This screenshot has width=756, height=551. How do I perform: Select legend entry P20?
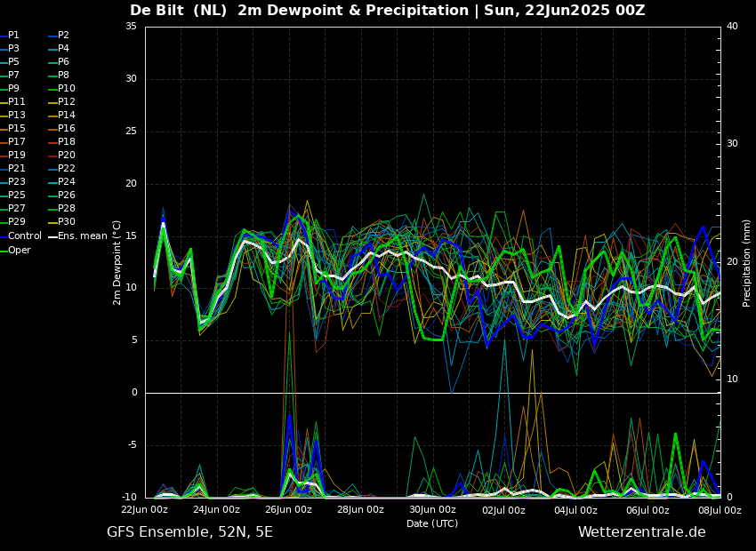[x=61, y=156]
